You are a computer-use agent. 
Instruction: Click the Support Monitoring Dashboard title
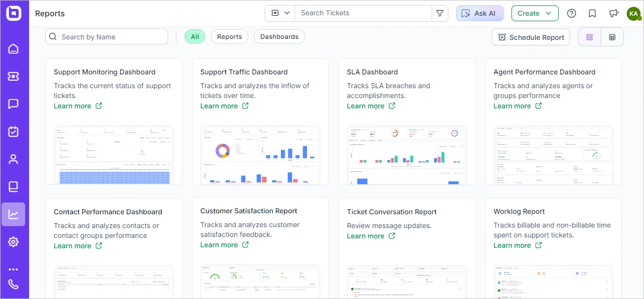click(104, 72)
